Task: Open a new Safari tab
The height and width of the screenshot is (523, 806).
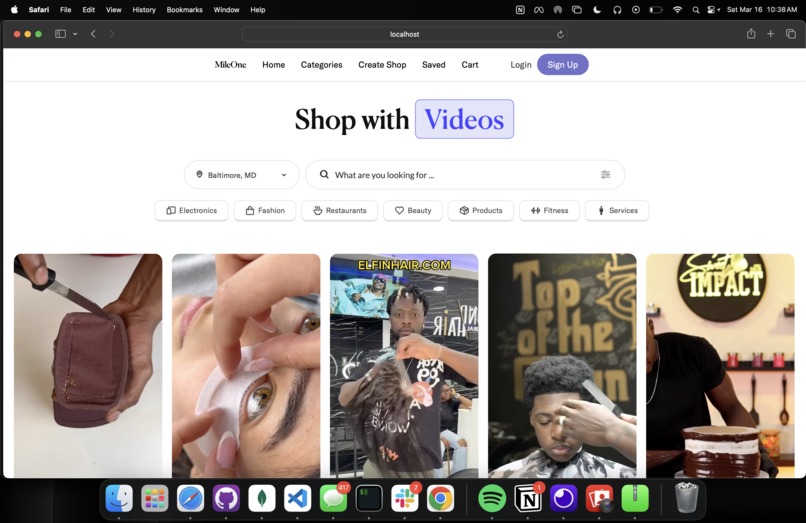Action: (x=771, y=34)
